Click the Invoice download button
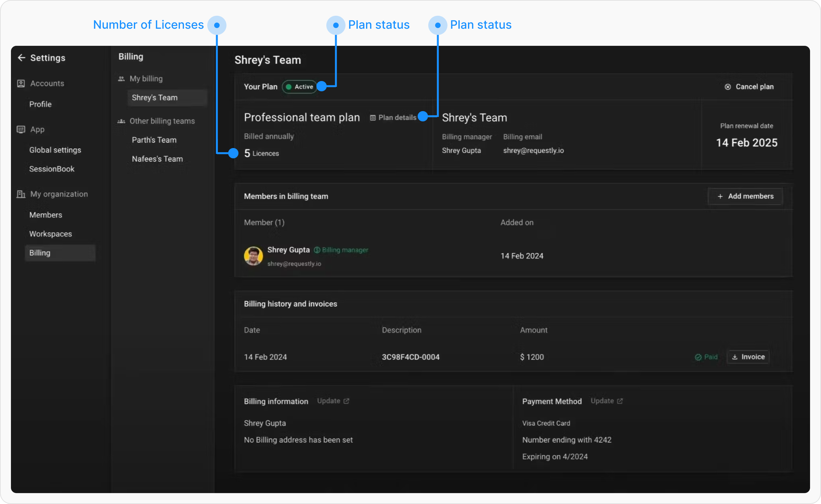This screenshot has width=821, height=504. pyautogui.click(x=748, y=357)
